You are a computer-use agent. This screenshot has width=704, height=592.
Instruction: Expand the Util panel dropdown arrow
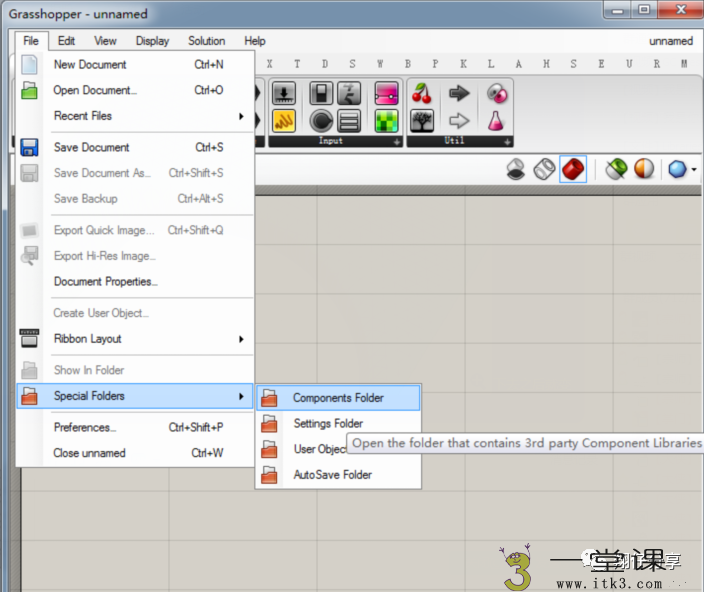507,142
